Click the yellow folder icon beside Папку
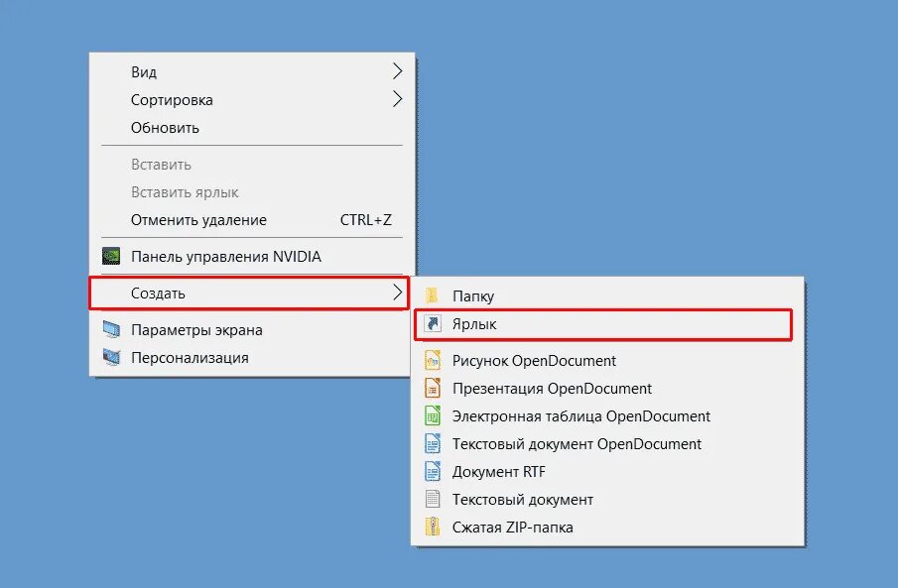 click(x=432, y=295)
